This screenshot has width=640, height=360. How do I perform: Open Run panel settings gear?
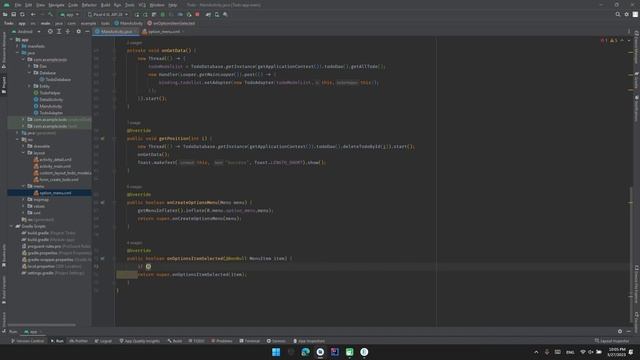pyautogui.click(x=620, y=331)
